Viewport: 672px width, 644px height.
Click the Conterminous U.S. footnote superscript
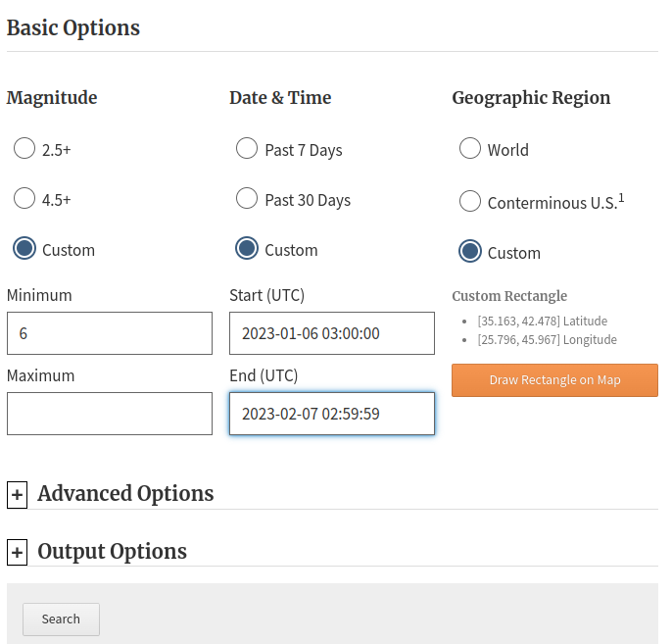pyautogui.click(x=621, y=198)
